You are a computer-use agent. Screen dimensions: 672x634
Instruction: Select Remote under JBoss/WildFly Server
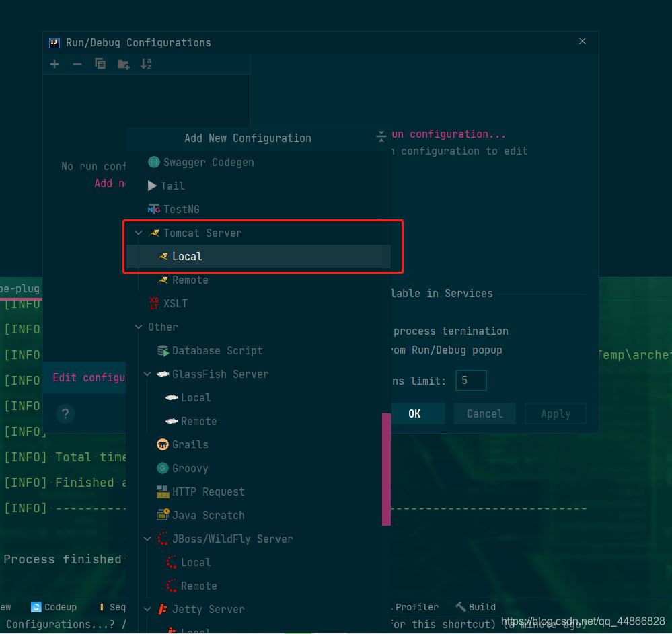(x=258, y=586)
